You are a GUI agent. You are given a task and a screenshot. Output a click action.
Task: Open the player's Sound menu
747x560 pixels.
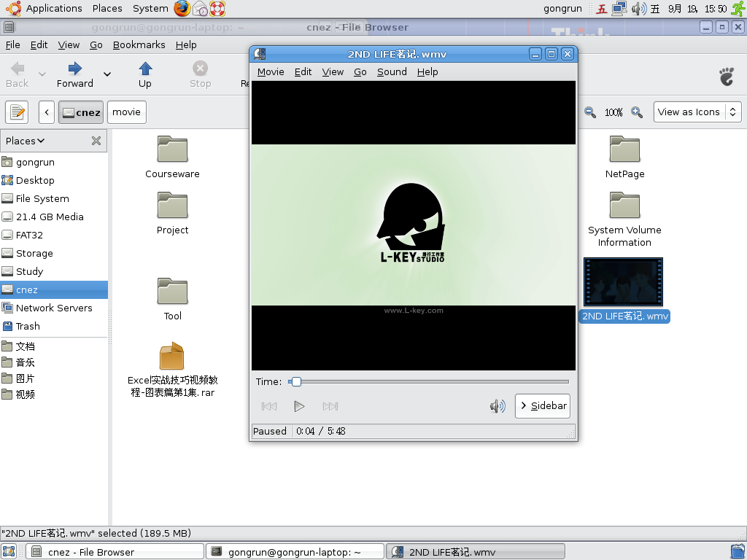click(x=392, y=72)
